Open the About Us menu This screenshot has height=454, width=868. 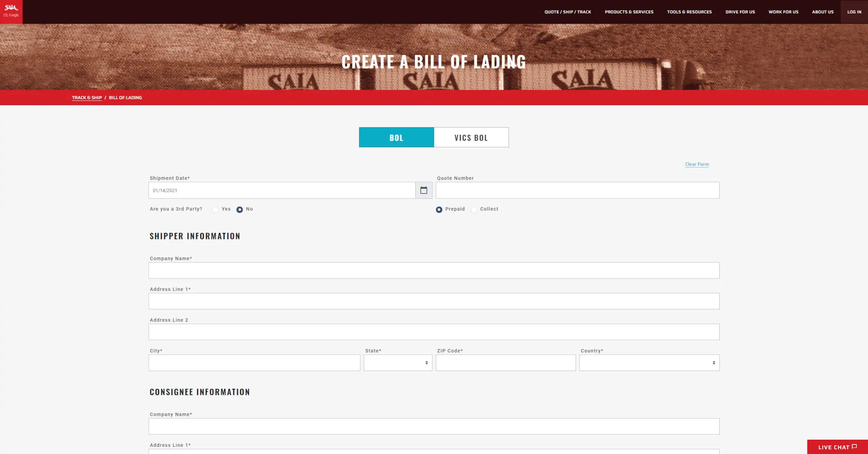(x=823, y=12)
